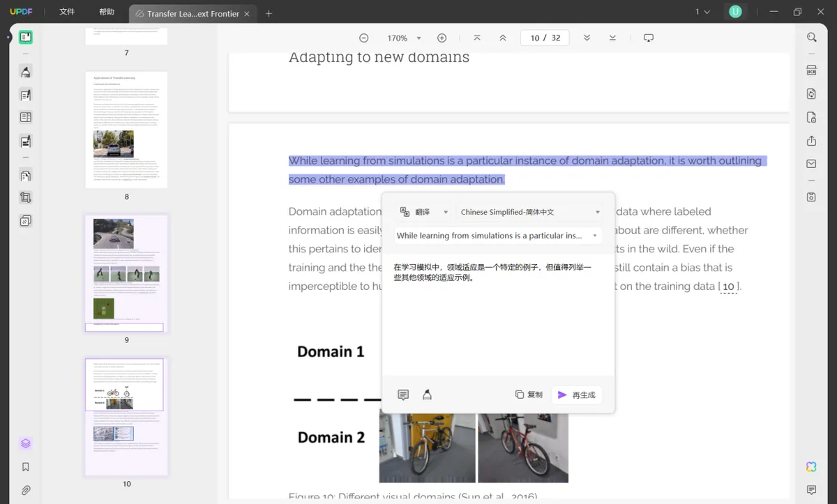Click the 再生成 regenerate button
Screen dimensions: 837x504
[576, 395]
